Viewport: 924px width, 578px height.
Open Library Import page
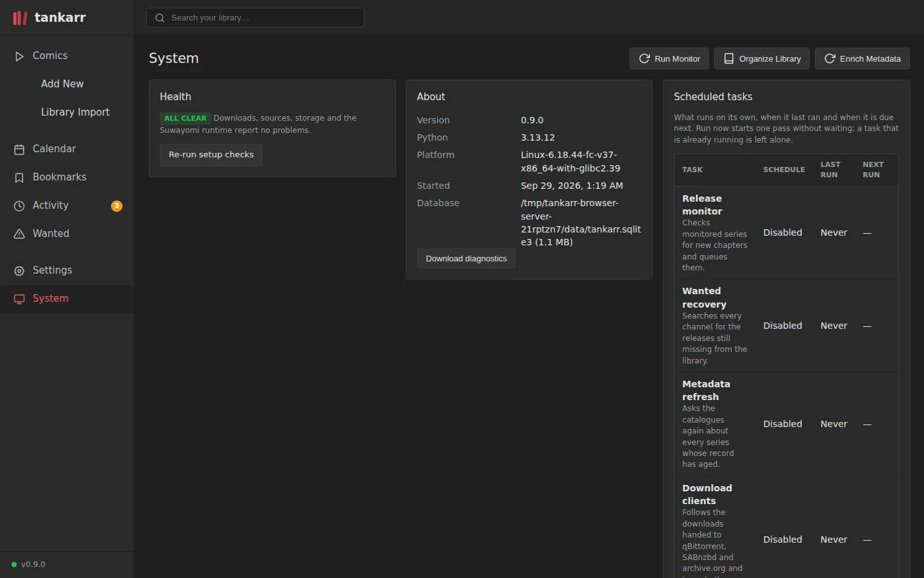pyautogui.click(x=67, y=112)
